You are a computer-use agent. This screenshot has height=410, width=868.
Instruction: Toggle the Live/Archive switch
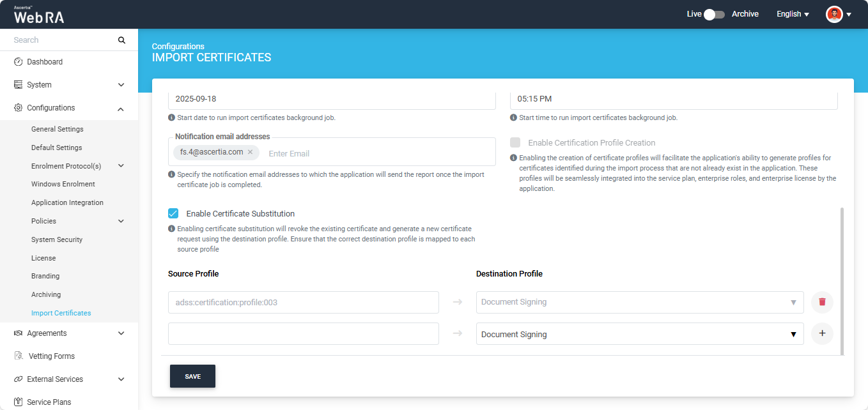(714, 14)
